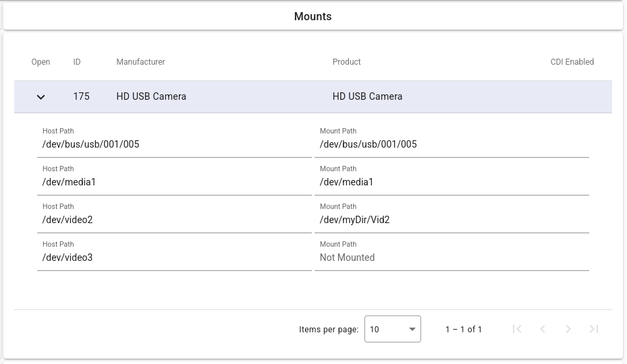Select the Manufacturer column header

[x=141, y=62]
